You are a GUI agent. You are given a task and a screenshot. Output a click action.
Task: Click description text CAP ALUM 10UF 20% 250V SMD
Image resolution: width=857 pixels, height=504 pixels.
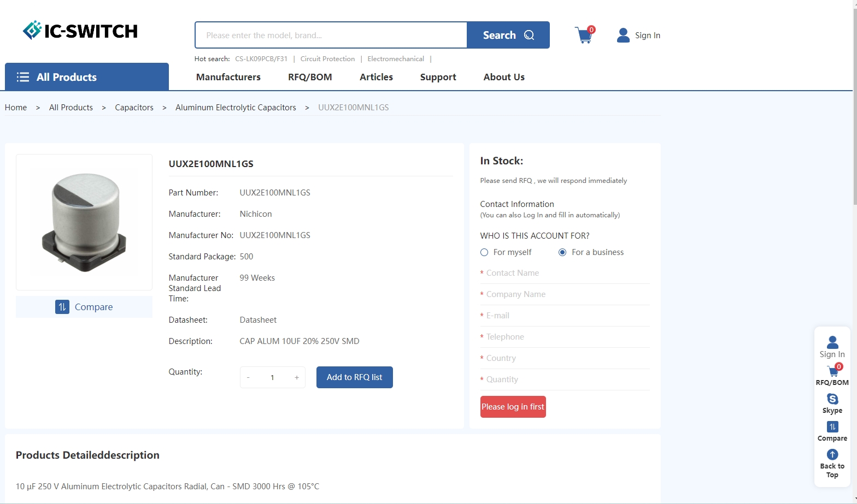(300, 341)
